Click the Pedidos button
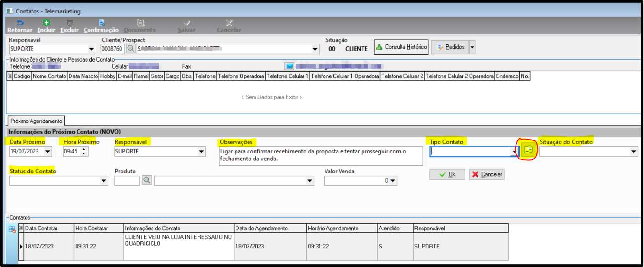 [x=450, y=47]
